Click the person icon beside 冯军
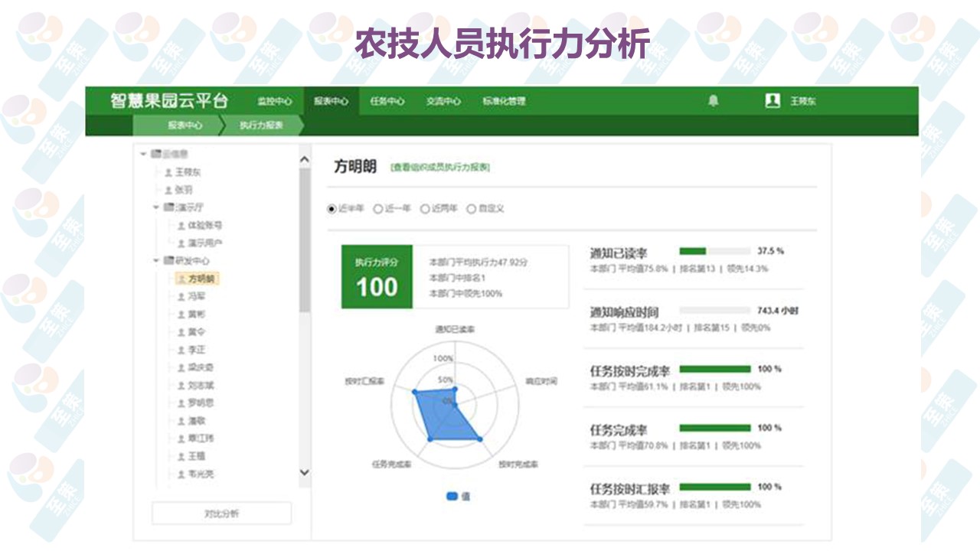 point(181,297)
